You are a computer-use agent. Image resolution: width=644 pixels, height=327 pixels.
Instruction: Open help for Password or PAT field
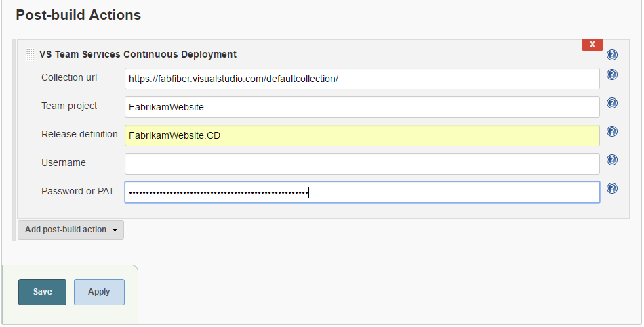[612, 188]
